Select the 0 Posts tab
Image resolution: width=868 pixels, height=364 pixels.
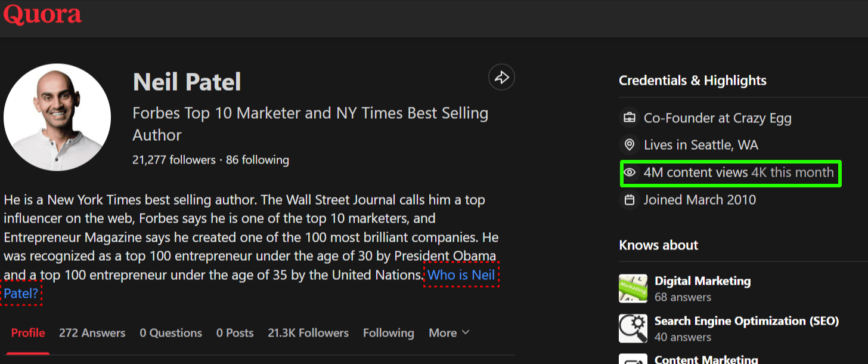234,332
